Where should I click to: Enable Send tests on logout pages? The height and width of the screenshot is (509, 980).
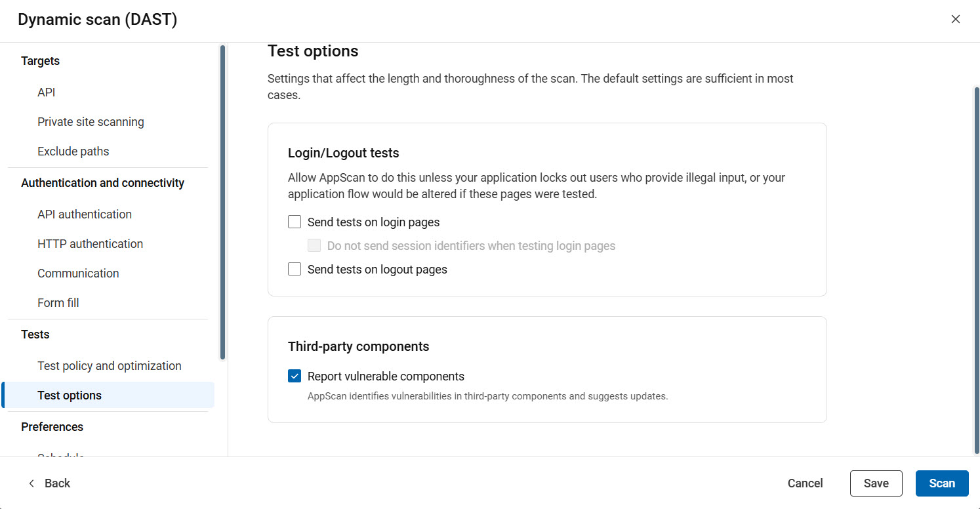[x=295, y=270]
